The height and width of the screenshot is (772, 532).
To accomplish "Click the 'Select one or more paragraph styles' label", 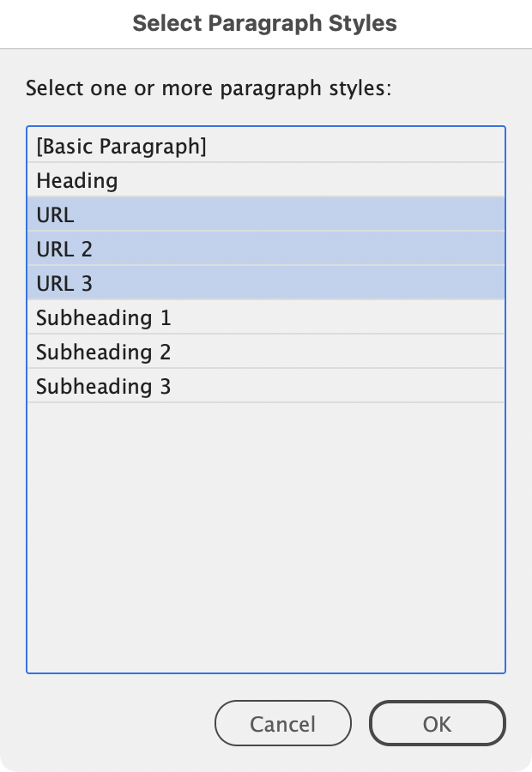I will [x=209, y=88].
